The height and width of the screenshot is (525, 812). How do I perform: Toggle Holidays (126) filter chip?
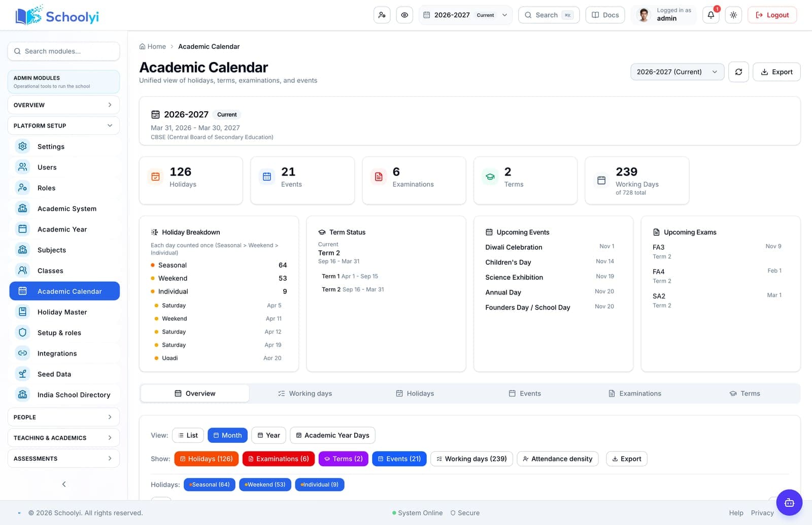click(207, 459)
